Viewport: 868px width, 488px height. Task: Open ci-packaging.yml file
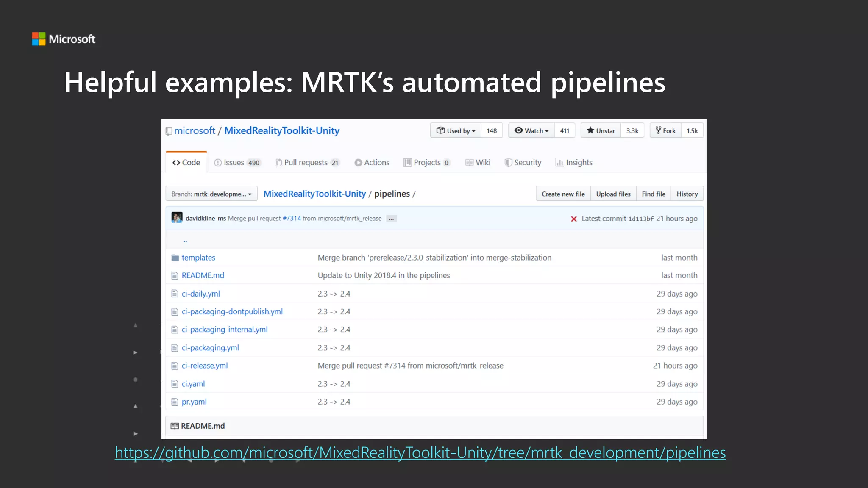pyautogui.click(x=210, y=348)
